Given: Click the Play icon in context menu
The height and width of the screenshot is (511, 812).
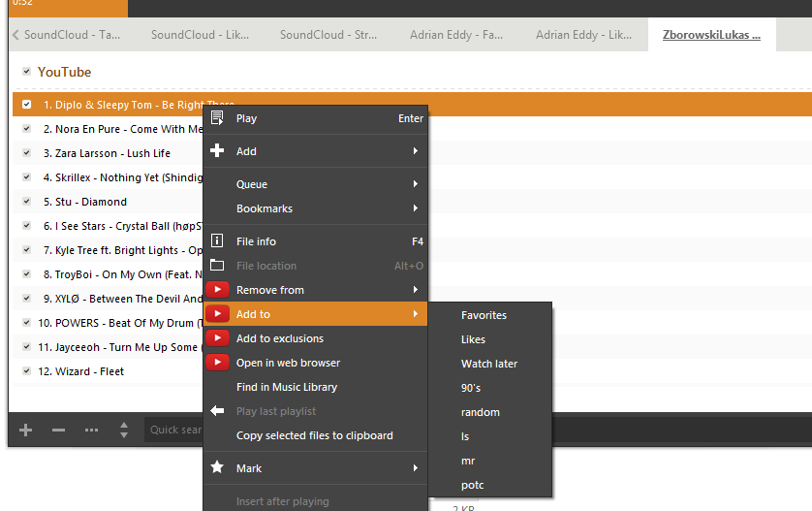Looking at the screenshot, I should tap(217, 118).
